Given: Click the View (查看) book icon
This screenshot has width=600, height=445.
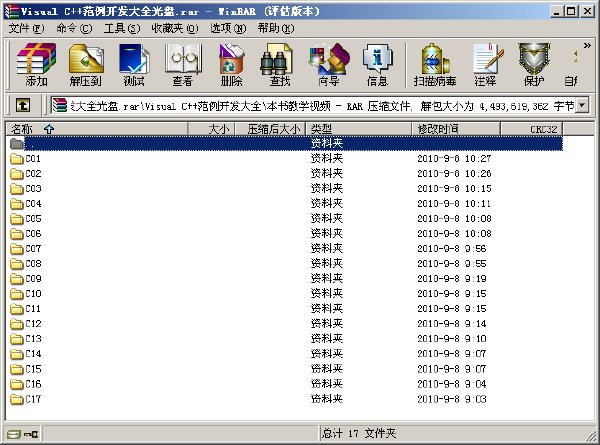Looking at the screenshot, I should pos(183,64).
